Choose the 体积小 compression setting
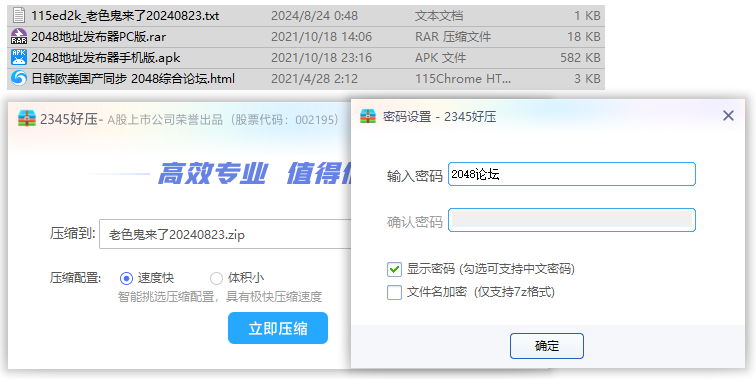756x379 pixels. pos(216,278)
